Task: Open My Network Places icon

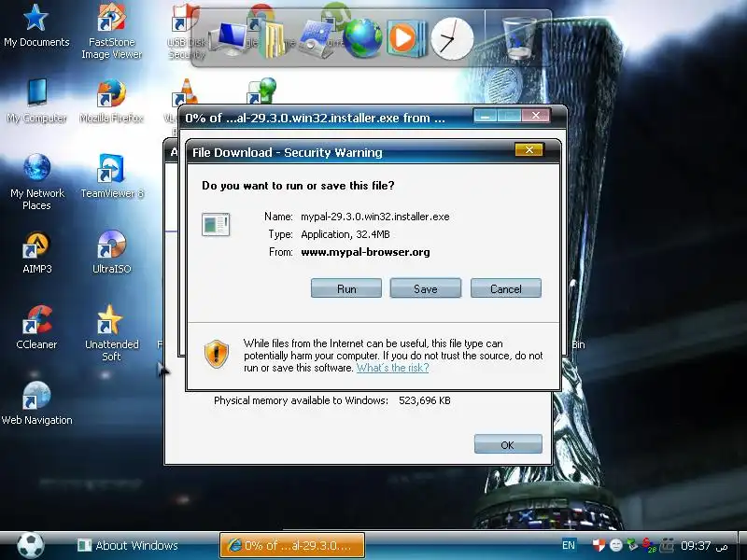Action: click(x=36, y=181)
